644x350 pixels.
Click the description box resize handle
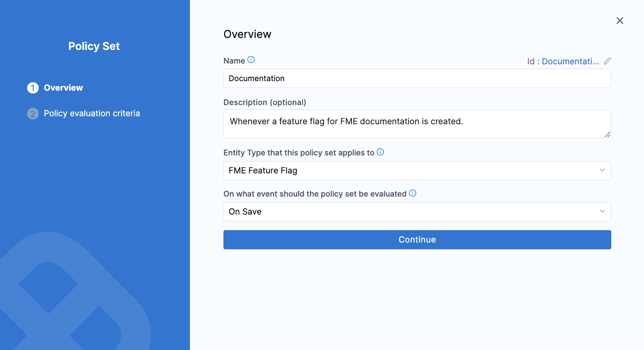pos(607,135)
